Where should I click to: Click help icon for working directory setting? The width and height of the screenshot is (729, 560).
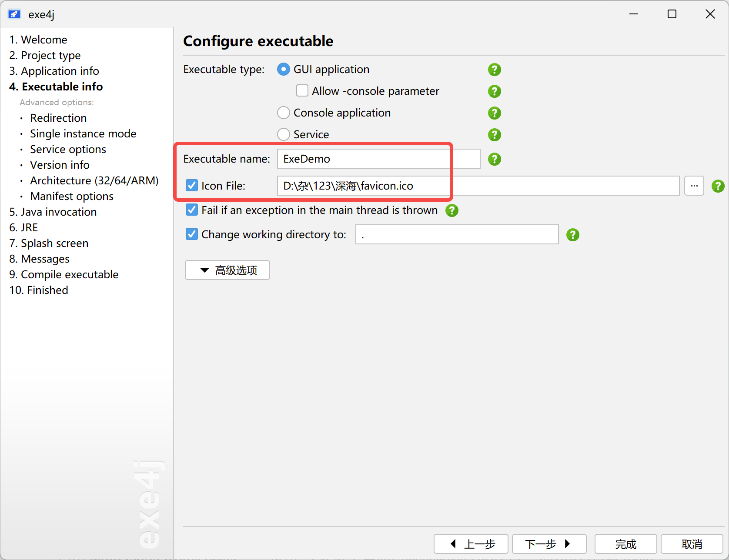tap(572, 234)
